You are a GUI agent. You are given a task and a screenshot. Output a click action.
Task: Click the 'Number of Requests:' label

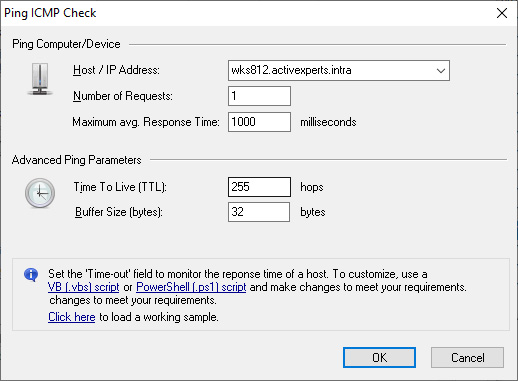click(x=123, y=96)
